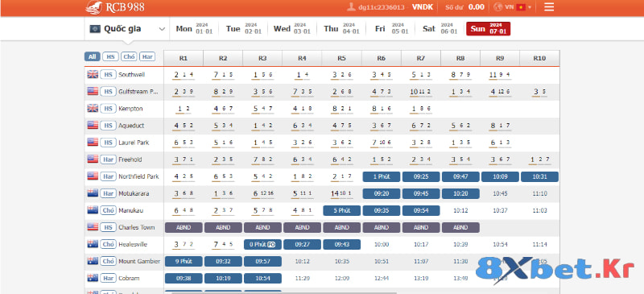
Task: Click the user account avatar icon
Action: coord(351,7)
